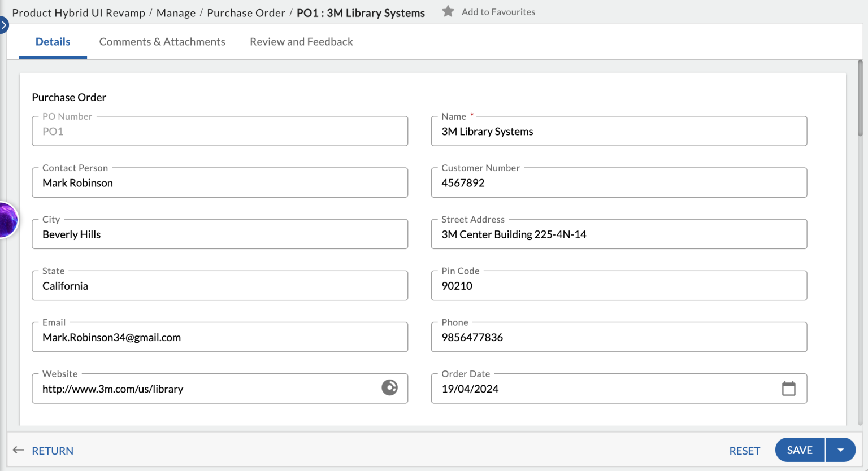The width and height of the screenshot is (868, 471).
Task: Click the SAVE button
Action: (799, 450)
